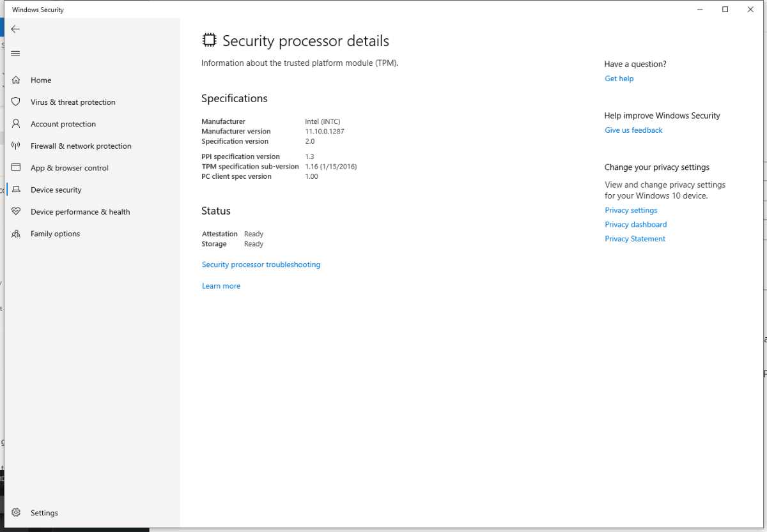The image size is (767, 532).
Task: Select the Home icon in the sidebar
Action: point(16,80)
